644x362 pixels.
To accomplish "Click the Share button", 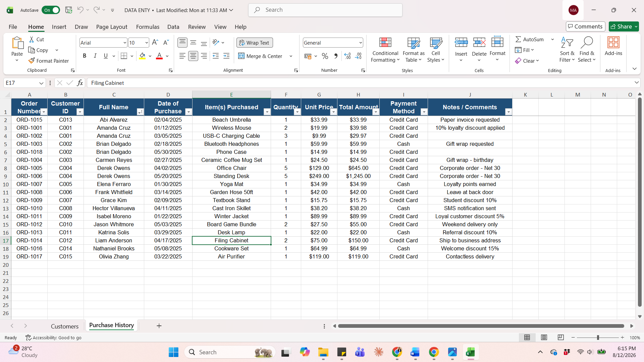I will 624,26.
